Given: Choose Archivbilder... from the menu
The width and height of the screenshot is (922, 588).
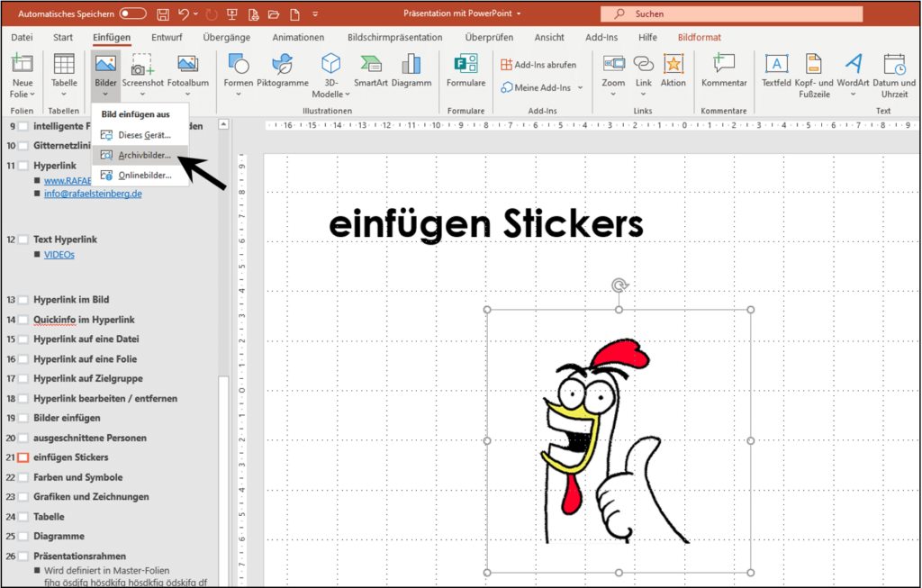Looking at the screenshot, I should pyautogui.click(x=140, y=155).
